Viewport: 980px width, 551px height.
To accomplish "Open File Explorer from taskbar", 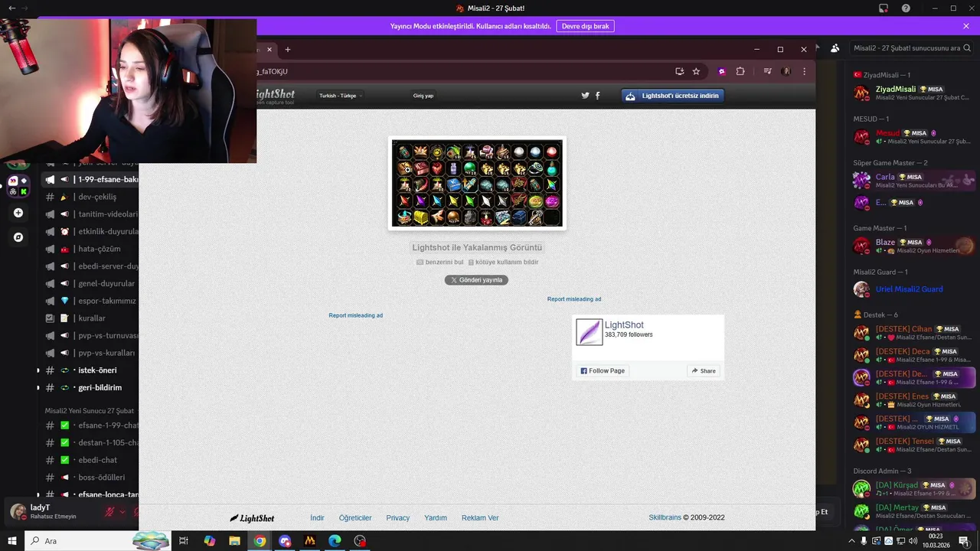I will (234, 541).
